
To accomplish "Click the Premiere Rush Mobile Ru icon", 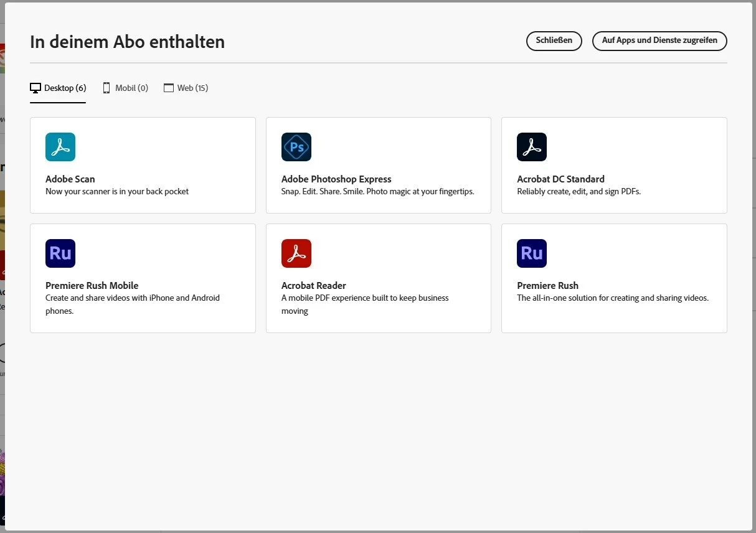I will pos(60,253).
